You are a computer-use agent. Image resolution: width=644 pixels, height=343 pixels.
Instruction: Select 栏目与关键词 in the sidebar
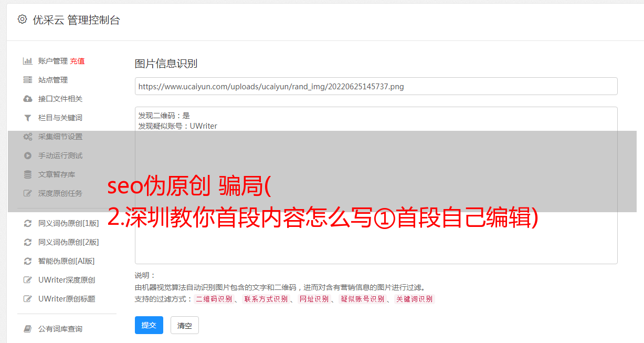pyautogui.click(x=60, y=118)
